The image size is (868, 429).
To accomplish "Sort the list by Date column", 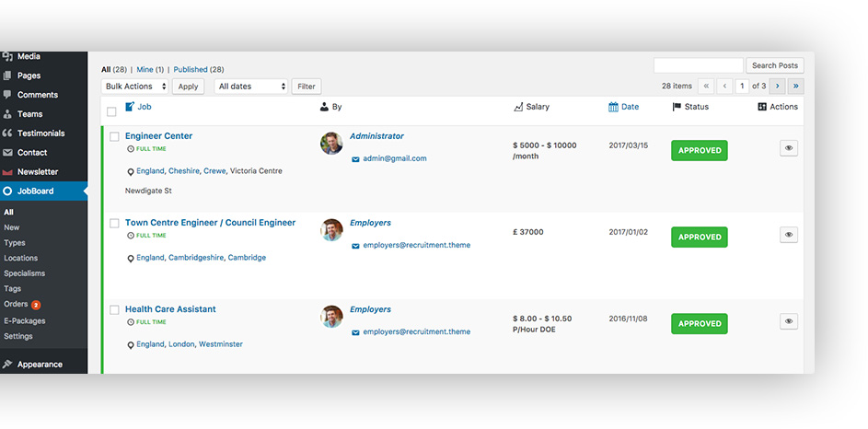I will pos(630,107).
